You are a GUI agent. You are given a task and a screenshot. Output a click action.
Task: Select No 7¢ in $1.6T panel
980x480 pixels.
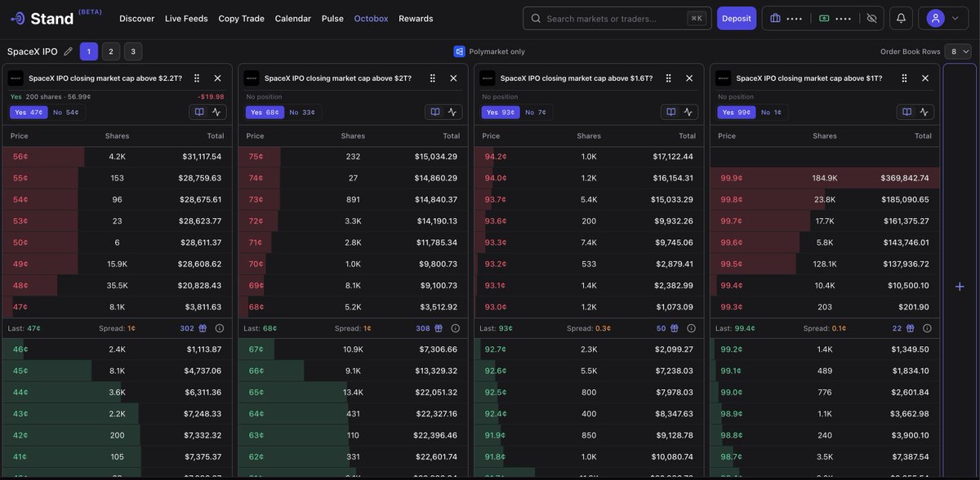[536, 112]
